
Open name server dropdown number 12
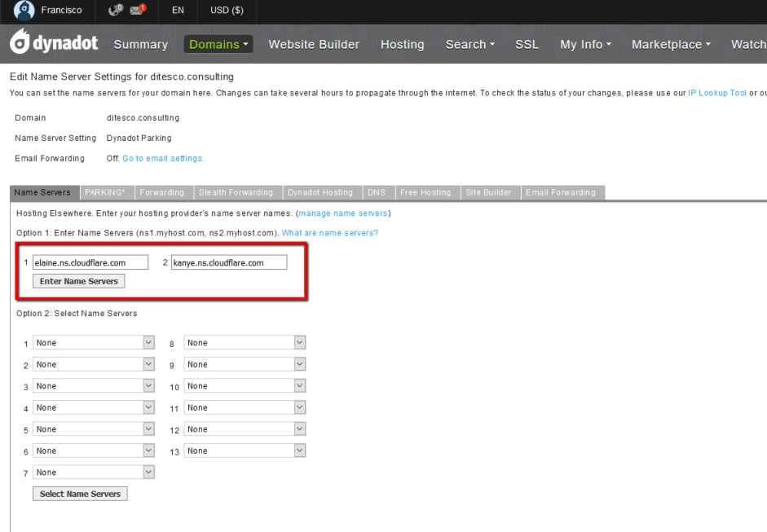click(x=245, y=429)
